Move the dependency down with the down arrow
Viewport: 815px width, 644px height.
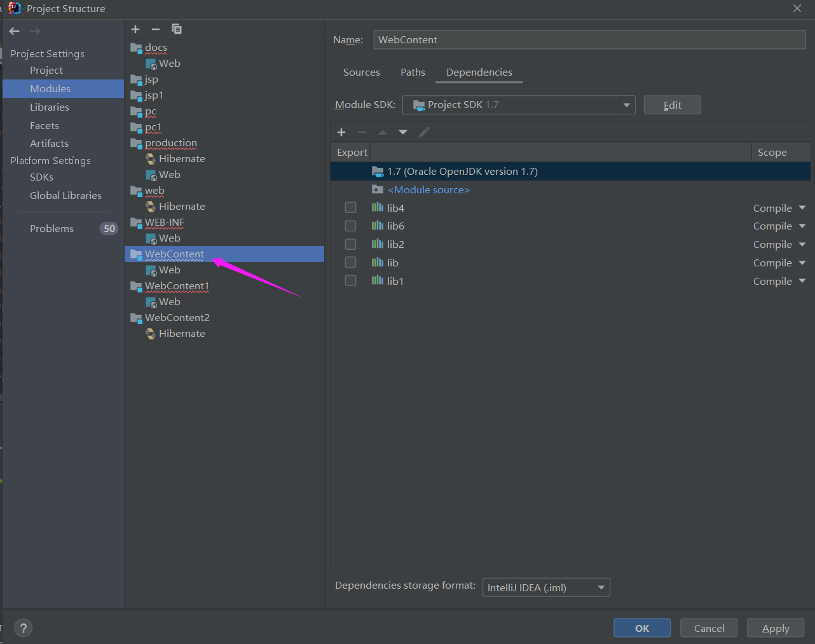[x=403, y=132]
